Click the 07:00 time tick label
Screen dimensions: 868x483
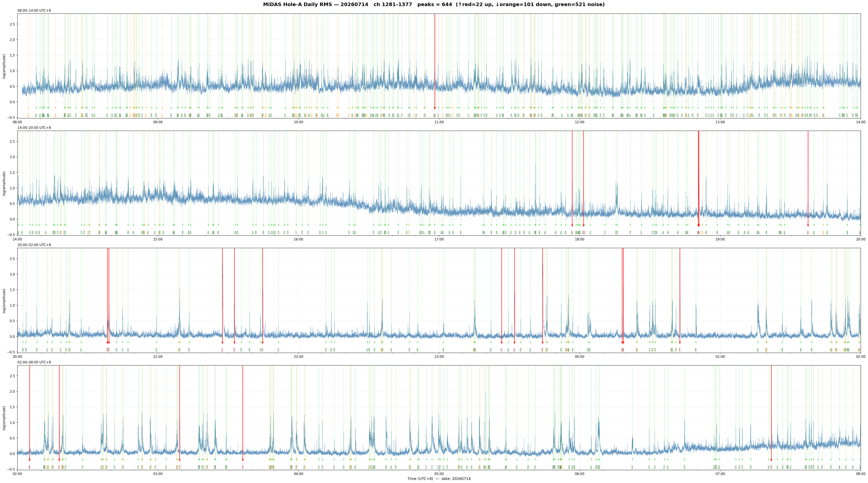tap(720, 474)
